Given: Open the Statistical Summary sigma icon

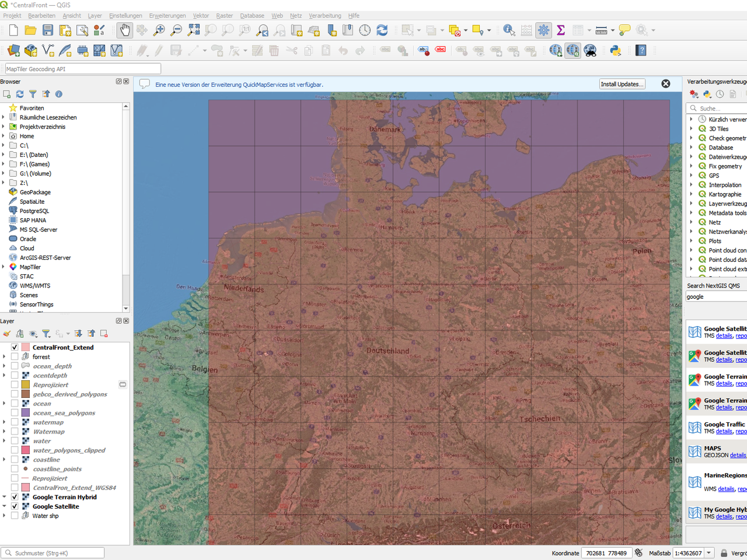Looking at the screenshot, I should (x=561, y=30).
